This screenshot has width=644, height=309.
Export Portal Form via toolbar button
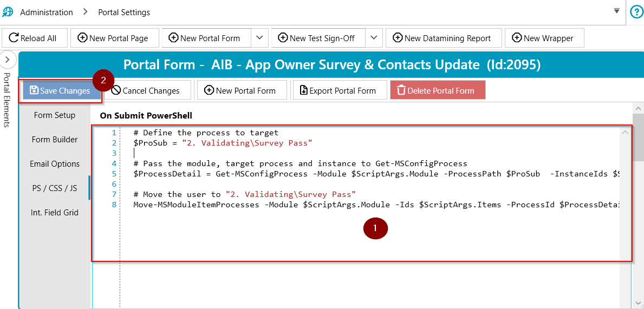340,90
